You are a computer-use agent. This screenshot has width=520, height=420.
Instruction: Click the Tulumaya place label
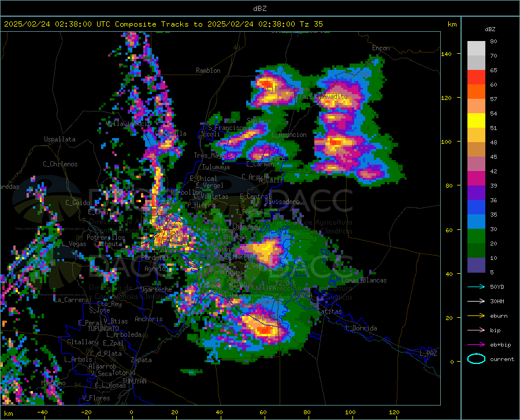[216, 167]
